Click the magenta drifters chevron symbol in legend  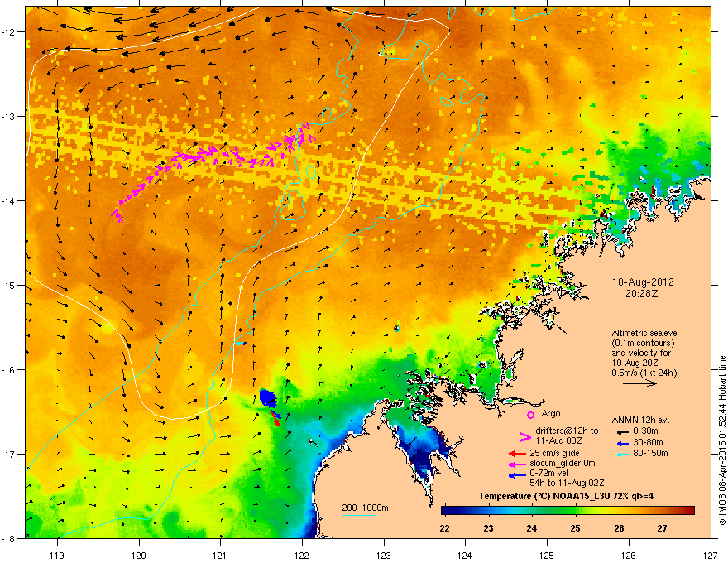tap(524, 436)
